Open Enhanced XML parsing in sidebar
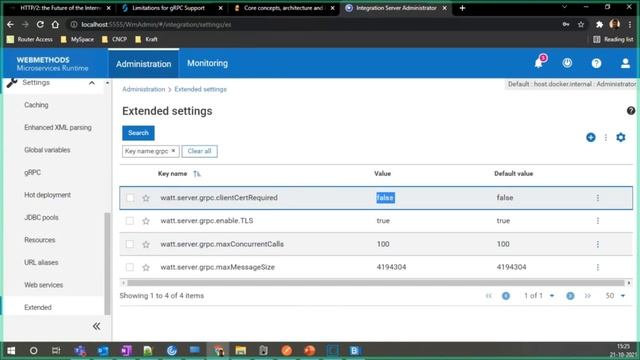The width and height of the screenshot is (640, 360). coord(58,128)
